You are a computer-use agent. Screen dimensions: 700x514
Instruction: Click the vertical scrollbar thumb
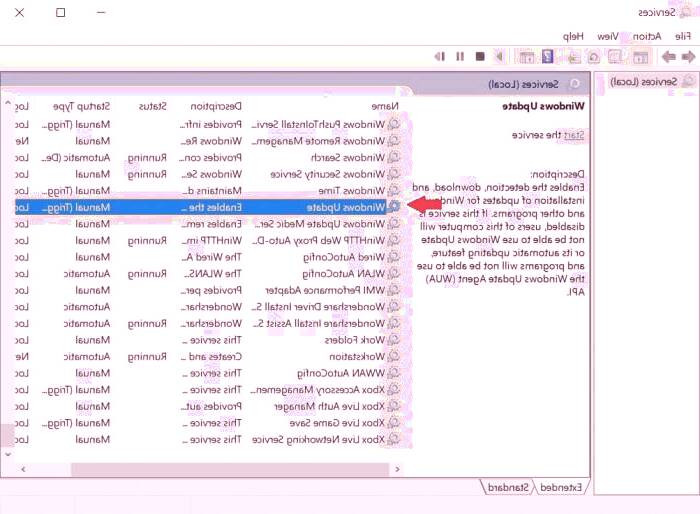pos(8,435)
